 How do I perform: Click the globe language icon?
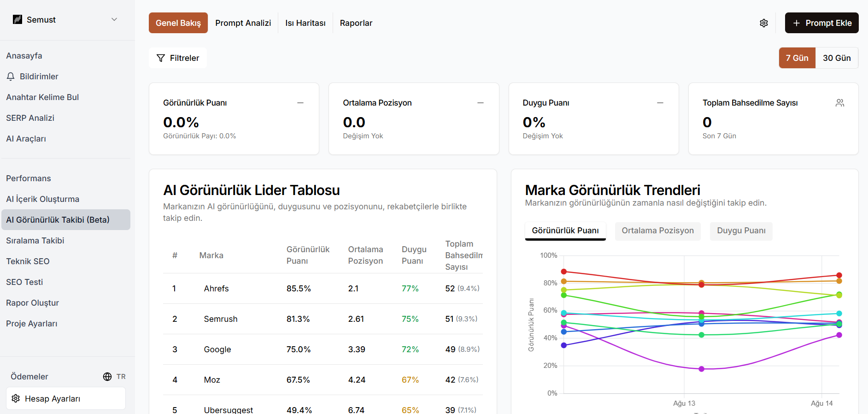(x=107, y=377)
